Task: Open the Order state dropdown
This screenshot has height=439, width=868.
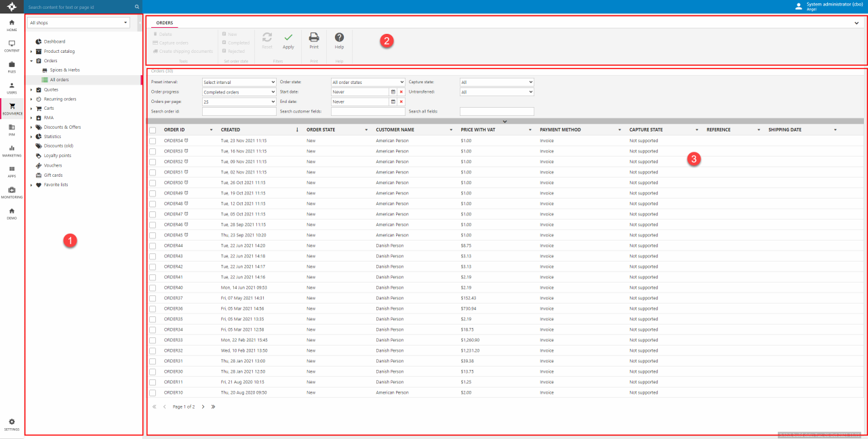Action: [x=368, y=82]
